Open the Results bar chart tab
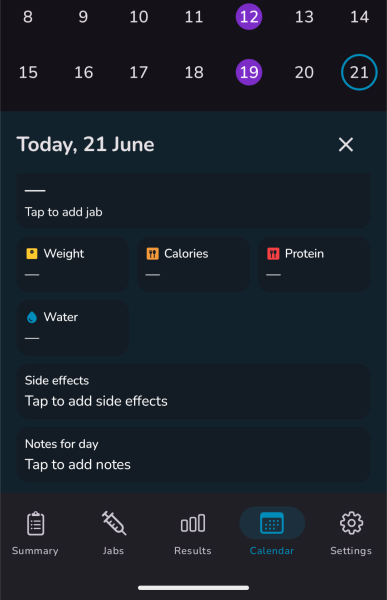 [x=193, y=533]
